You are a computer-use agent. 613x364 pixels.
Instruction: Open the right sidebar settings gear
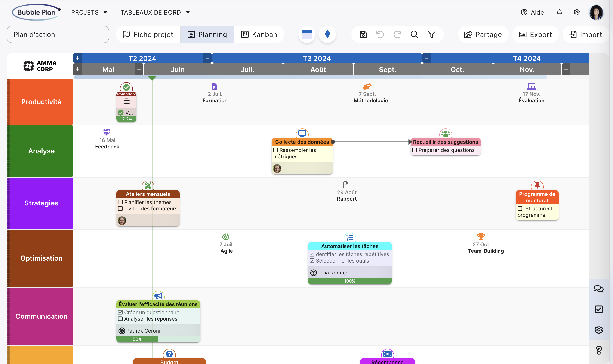coord(598,330)
